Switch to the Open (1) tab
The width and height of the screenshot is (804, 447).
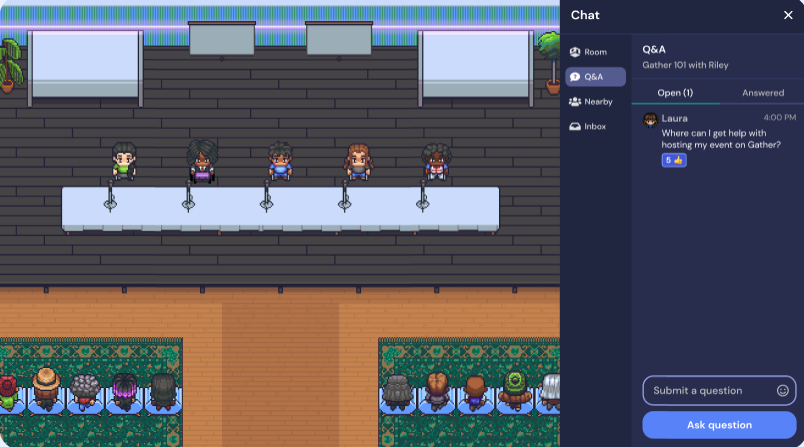click(x=675, y=93)
